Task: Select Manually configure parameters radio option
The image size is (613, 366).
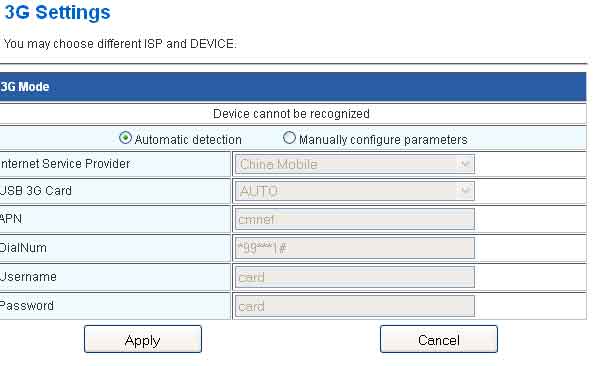Action: (x=289, y=138)
